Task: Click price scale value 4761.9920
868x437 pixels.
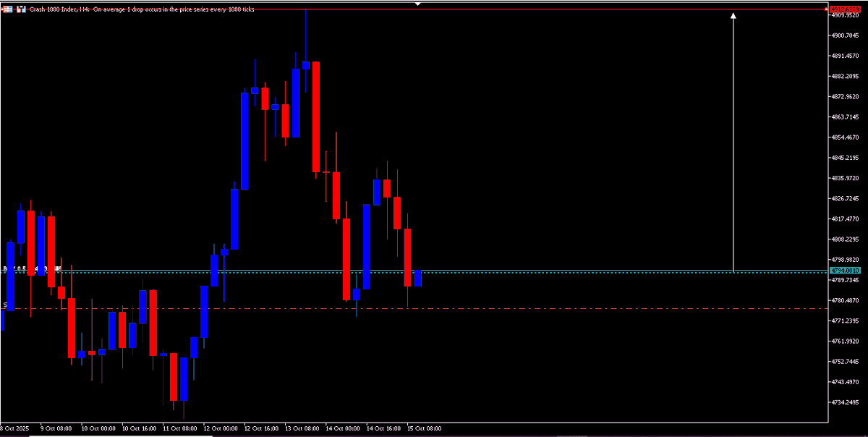Action: pyautogui.click(x=846, y=341)
